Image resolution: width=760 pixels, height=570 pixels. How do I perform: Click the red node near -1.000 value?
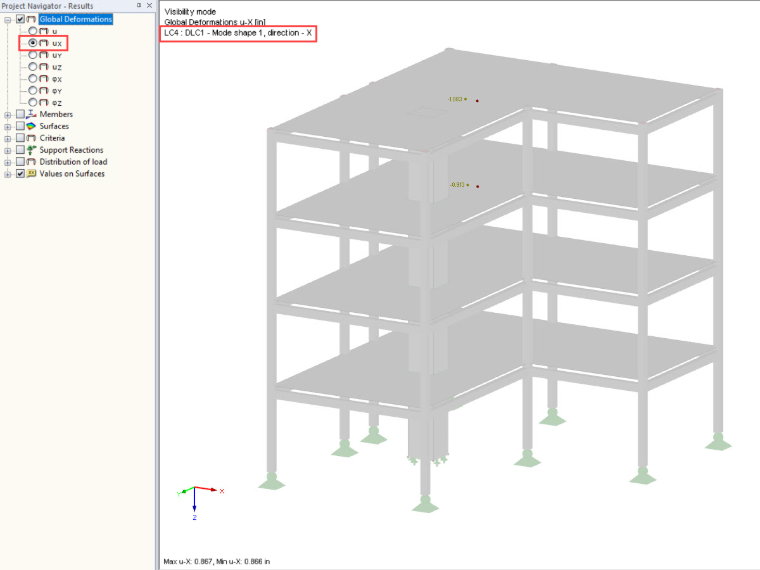pos(477,101)
